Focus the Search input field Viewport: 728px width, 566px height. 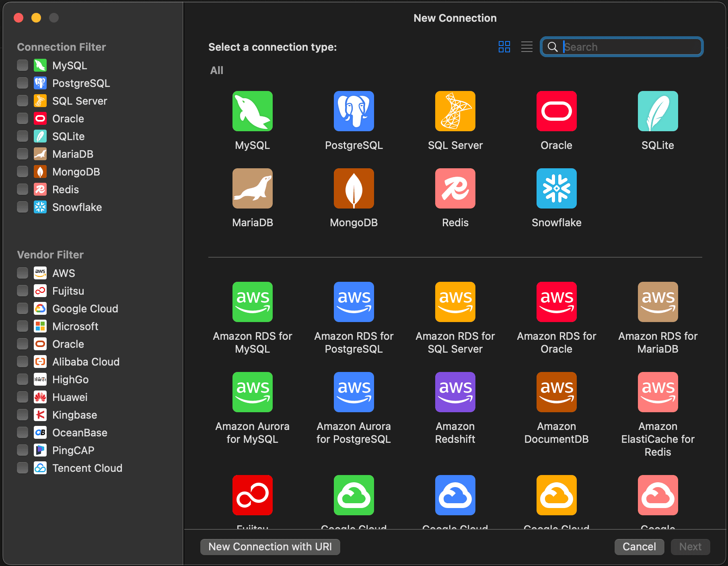pos(622,47)
